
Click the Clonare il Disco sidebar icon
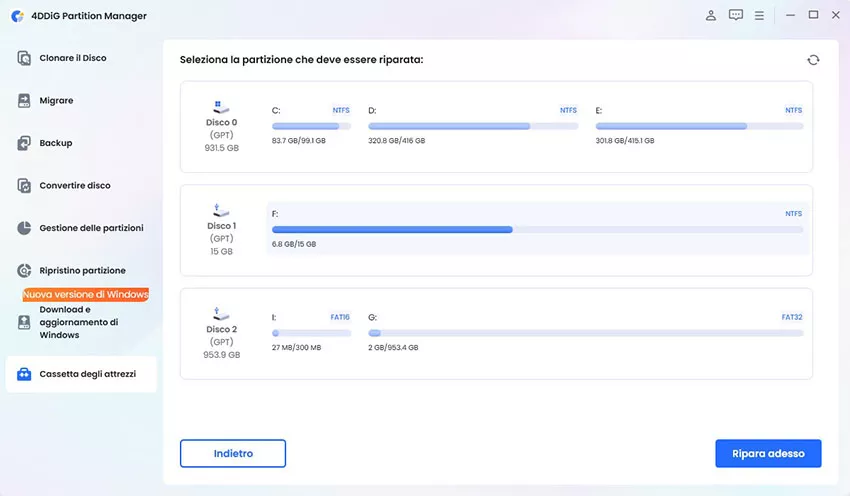pos(25,58)
